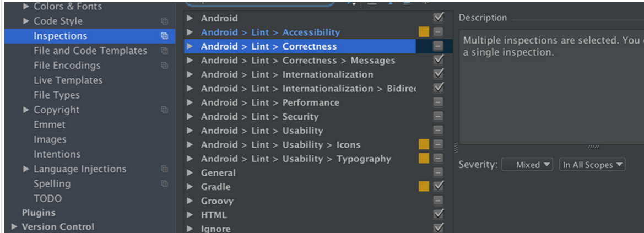Image resolution: width=644 pixels, height=233 pixels.
Task: Uncheck the Gradle inspections checkbox
Action: tap(438, 187)
